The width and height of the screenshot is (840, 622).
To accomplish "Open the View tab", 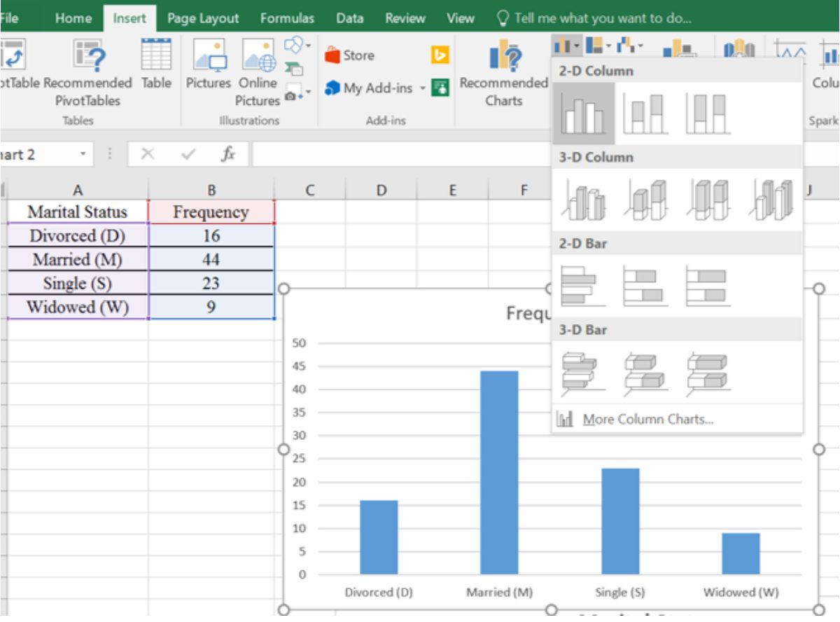I will point(460,18).
